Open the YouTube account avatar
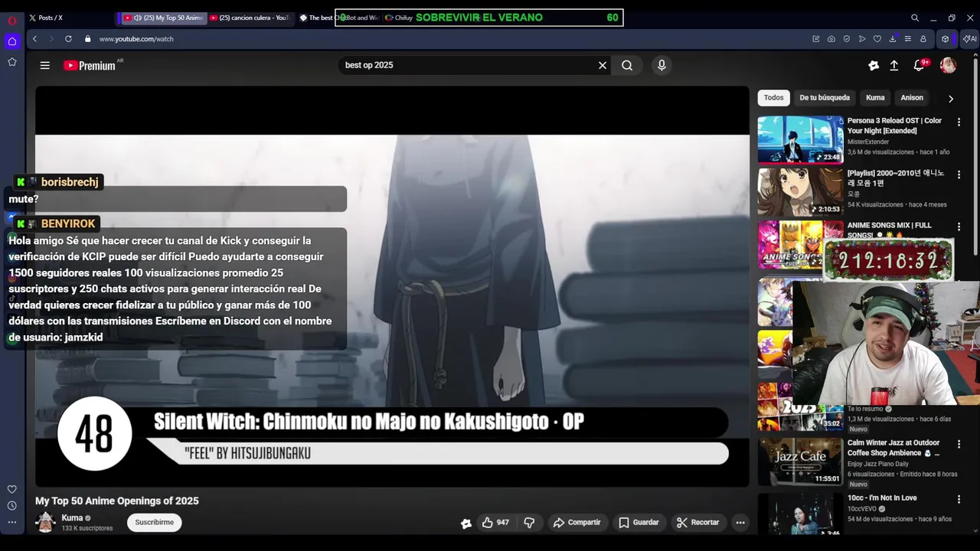 (x=948, y=66)
